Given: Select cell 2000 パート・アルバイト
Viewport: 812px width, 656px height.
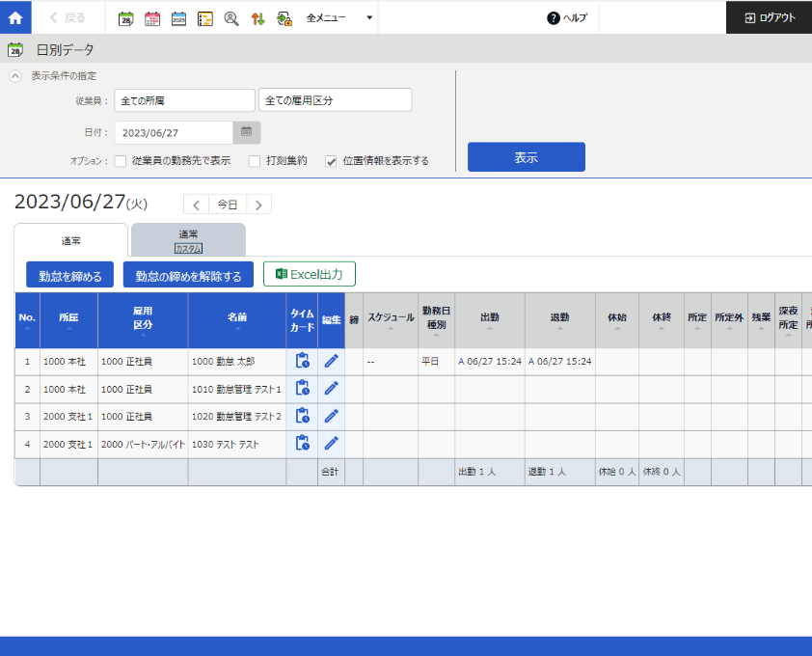Looking at the screenshot, I should 143,445.
